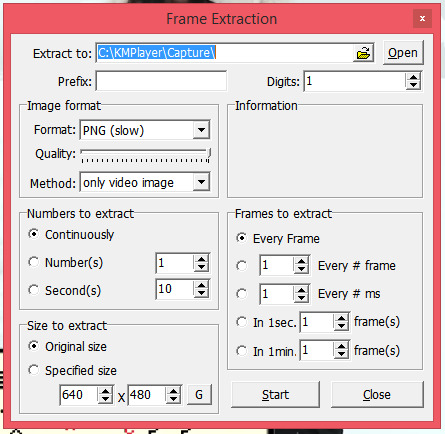Image resolution: width=445 pixels, height=434 pixels.
Task: Decrease the height 480 spinner value
Action: pos(173,399)
